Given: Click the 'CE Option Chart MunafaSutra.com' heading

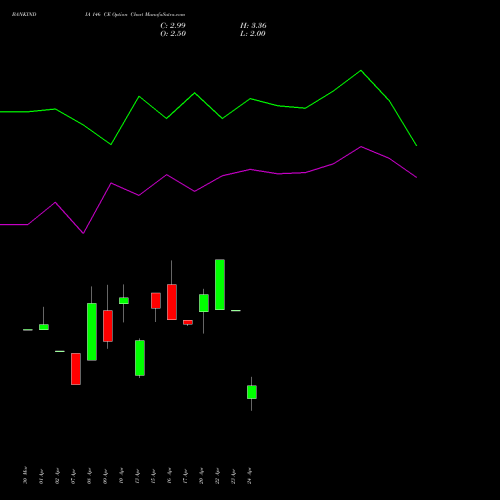Looking at the screenshot, I should click(144, 15).
